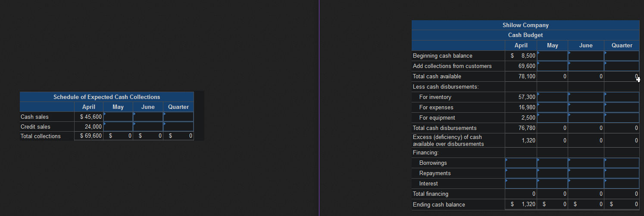Select the For expenses Quarter input cell
The image size is (644, 216).
pyautogui.click(x=622, y=107)
